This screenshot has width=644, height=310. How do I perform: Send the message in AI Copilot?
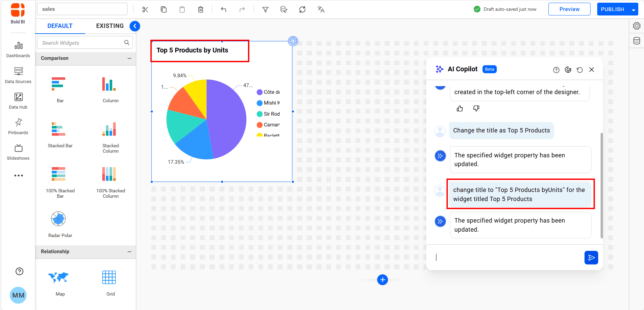click(x=592, y=258)
